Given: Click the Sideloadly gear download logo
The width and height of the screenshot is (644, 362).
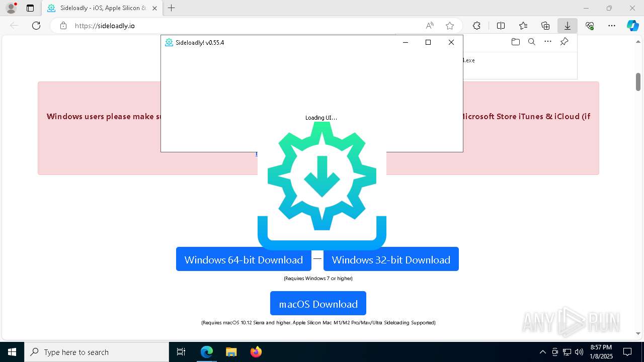Looking at the screenshot, I should (322, 185).
